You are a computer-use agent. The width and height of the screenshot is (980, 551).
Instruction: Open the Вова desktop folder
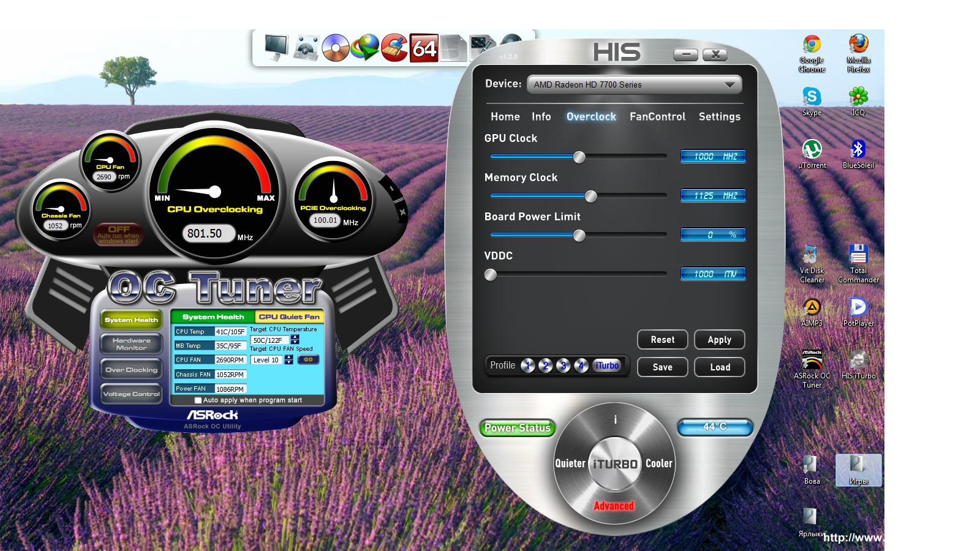tap(812, 470)
